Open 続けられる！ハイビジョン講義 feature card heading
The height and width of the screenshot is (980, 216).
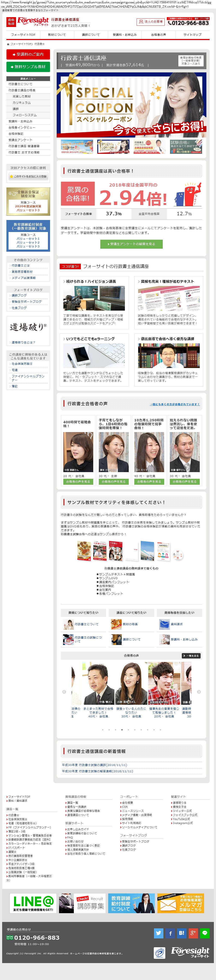coord(91,281)
